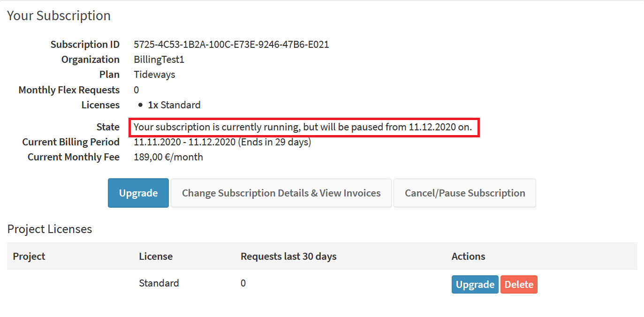Click the Monthly Flex Requests label

point(69,90)
